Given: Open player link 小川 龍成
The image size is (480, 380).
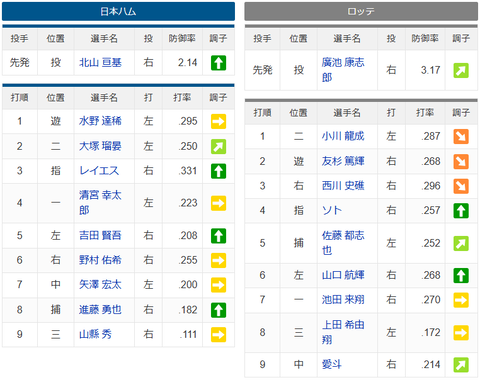Looking at the screenshot, I should pos(343,136).
